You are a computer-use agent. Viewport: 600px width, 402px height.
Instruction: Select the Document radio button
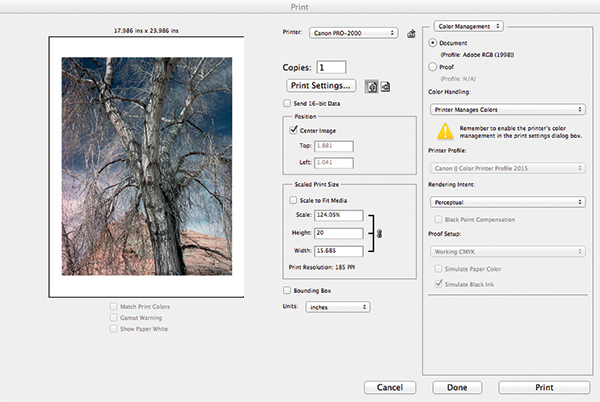pyautogui.click(x=432, y=43)
